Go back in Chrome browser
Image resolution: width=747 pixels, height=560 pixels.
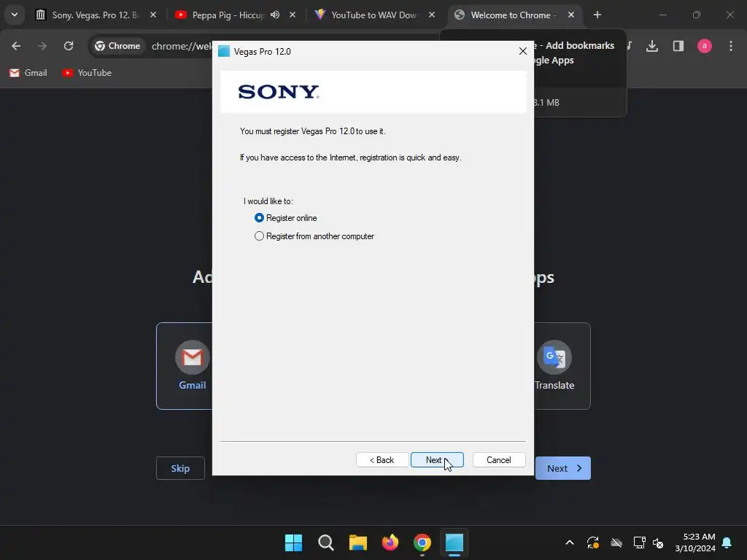[16, 46]
